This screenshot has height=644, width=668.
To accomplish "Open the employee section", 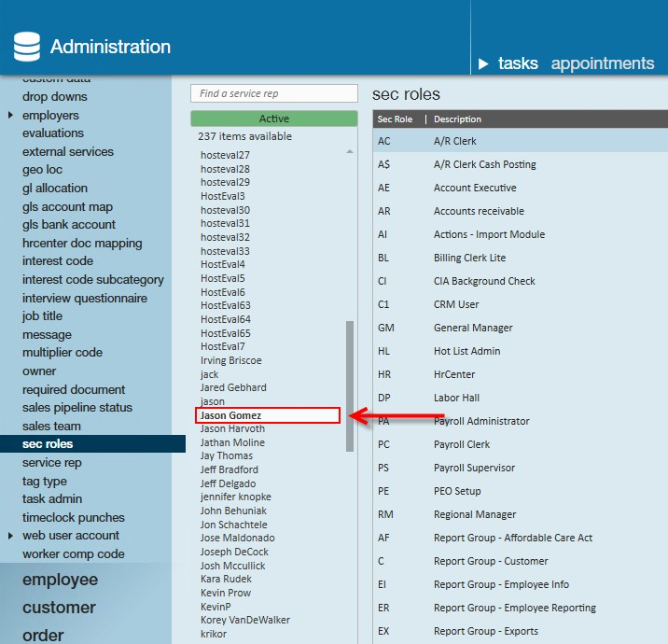I will pos(60,580).
